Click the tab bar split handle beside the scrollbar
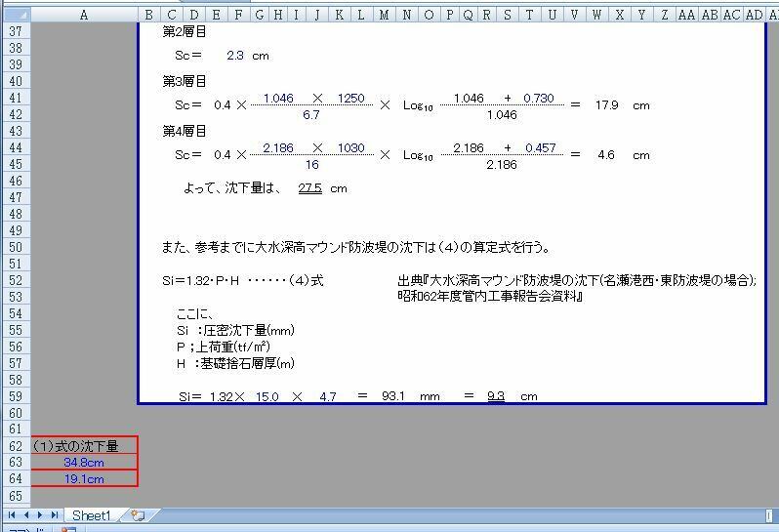779x532 pixels. click(768, 515)
